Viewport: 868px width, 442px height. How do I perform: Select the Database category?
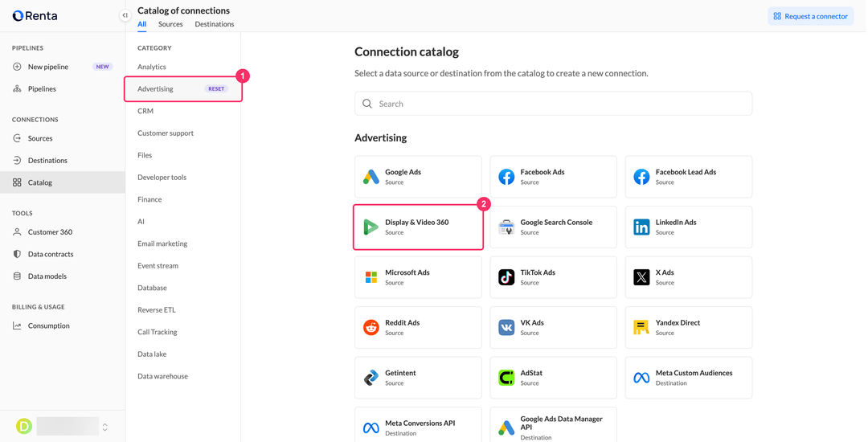152,288
